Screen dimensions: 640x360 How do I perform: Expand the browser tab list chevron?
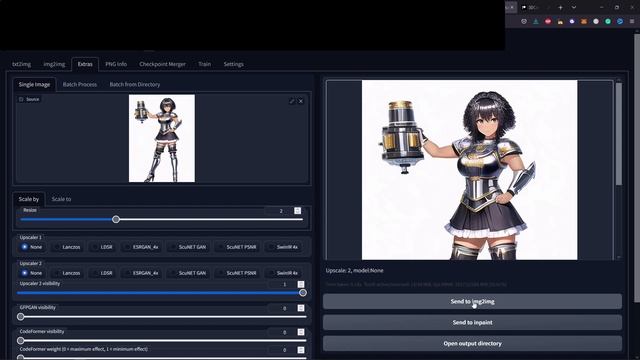(574, 7)
